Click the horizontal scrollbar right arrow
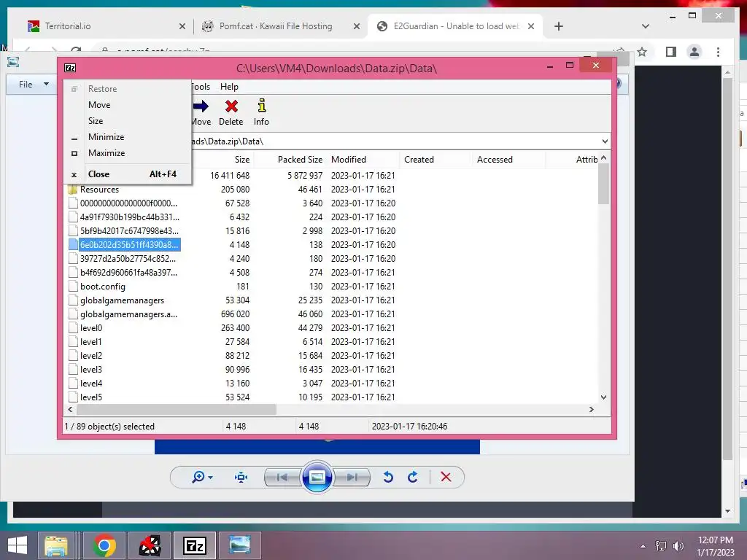The width and height of the screenshot is (747, 560). 591,410
